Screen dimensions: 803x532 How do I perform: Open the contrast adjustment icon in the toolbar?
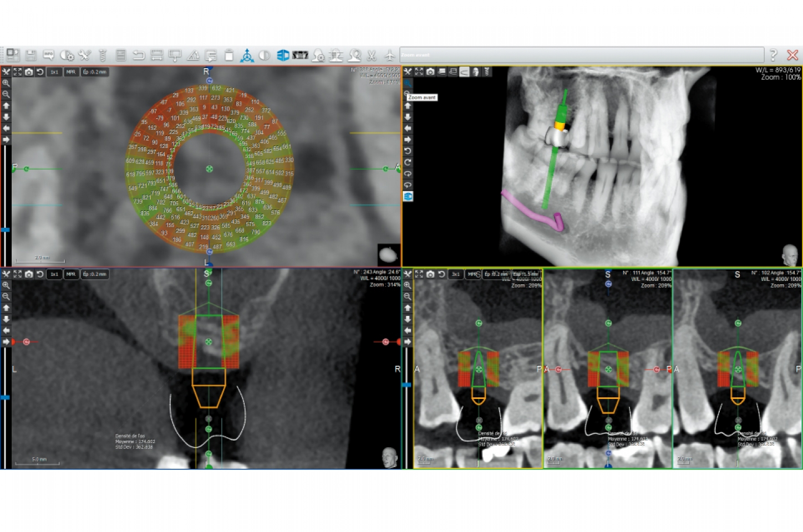click(264, 55)
